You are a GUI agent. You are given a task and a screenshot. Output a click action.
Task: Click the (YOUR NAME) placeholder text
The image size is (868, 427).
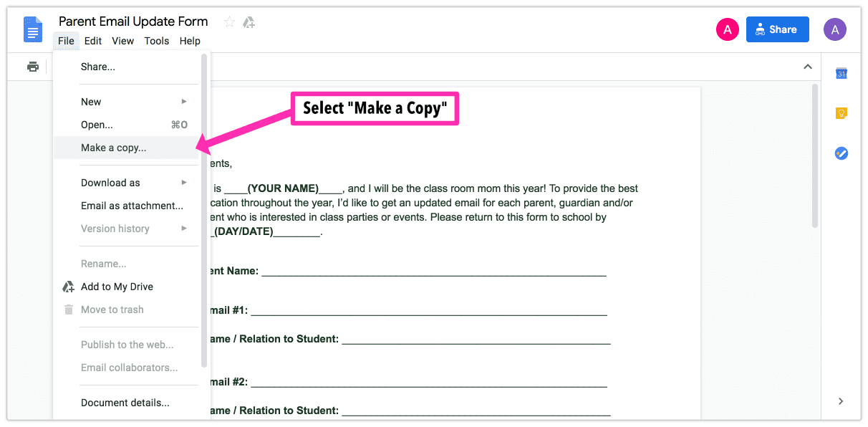pos(283,188)
